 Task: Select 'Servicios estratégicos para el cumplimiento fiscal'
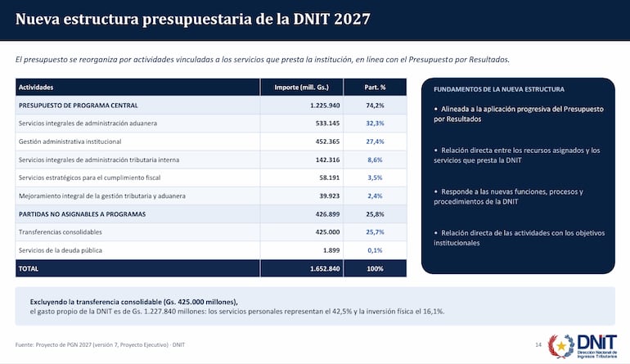pyautogui.click(x=89, y=178)
